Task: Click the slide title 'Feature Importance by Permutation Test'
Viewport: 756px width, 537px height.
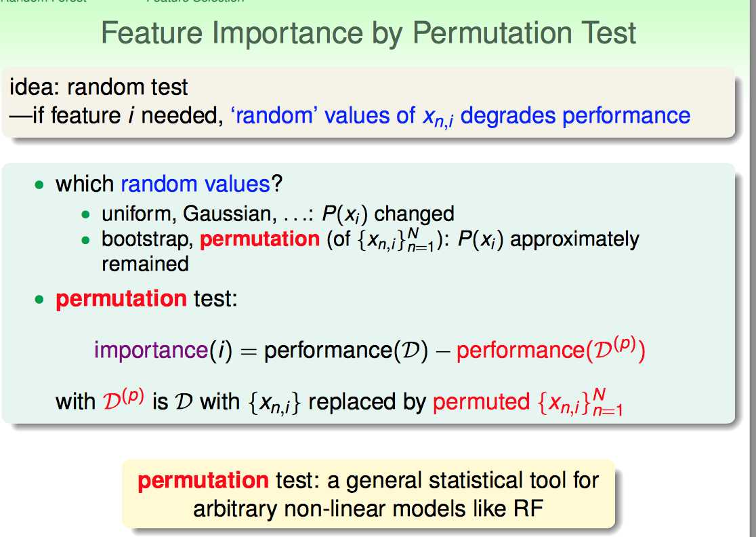Action: (369, 33)
